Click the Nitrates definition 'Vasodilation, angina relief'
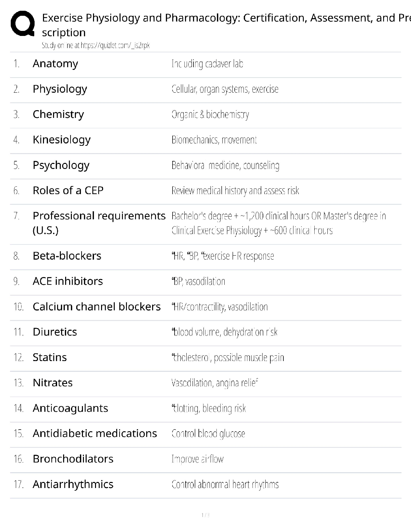This screenshot has width=411, height=532. [215, 383]
